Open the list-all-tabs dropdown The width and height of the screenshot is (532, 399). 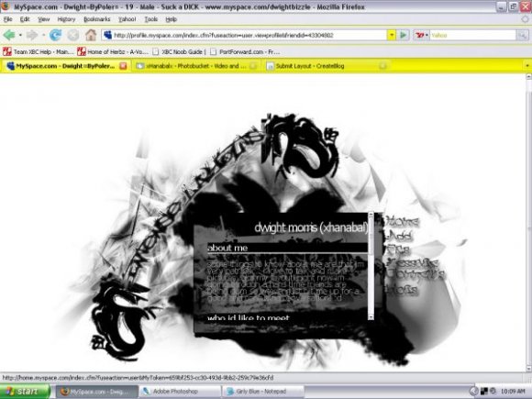(x=527, y=66)
